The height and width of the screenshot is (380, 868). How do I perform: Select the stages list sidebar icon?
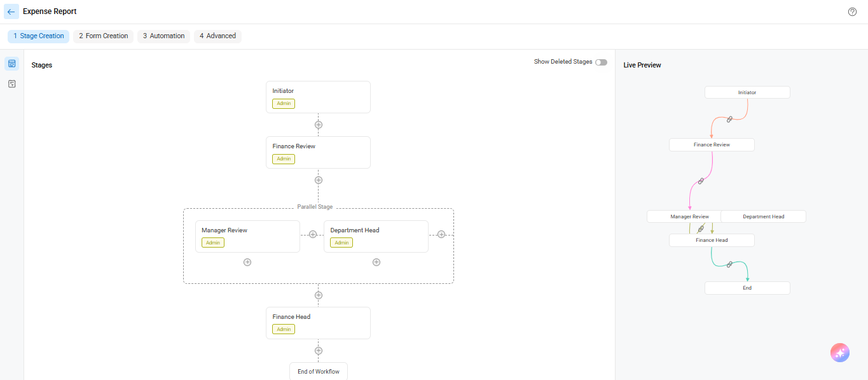[x=11, y=64]
